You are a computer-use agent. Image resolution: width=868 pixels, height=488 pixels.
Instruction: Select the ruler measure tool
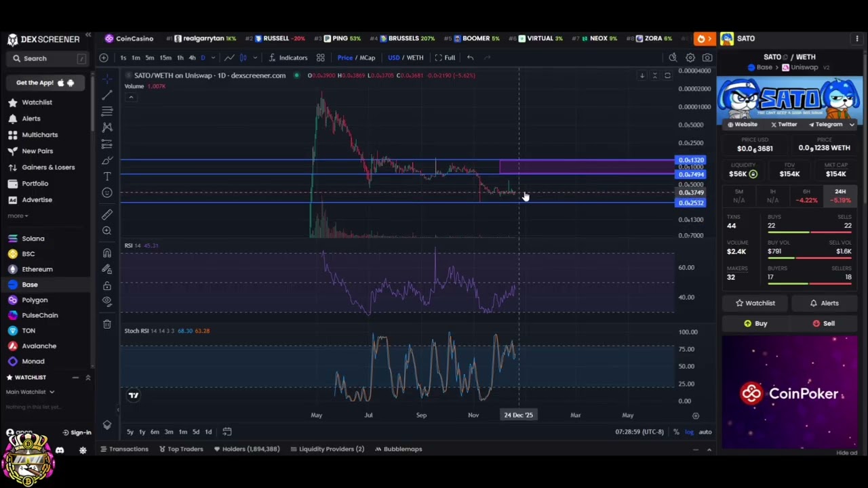coord(106,215)
